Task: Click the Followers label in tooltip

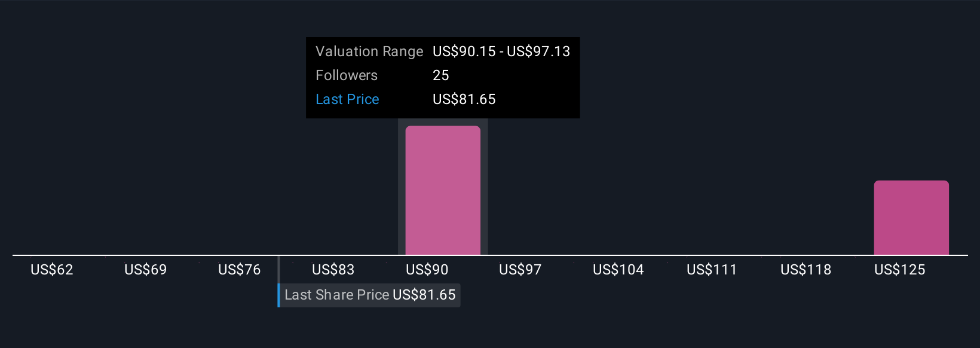Action: [x=347, y=75]
